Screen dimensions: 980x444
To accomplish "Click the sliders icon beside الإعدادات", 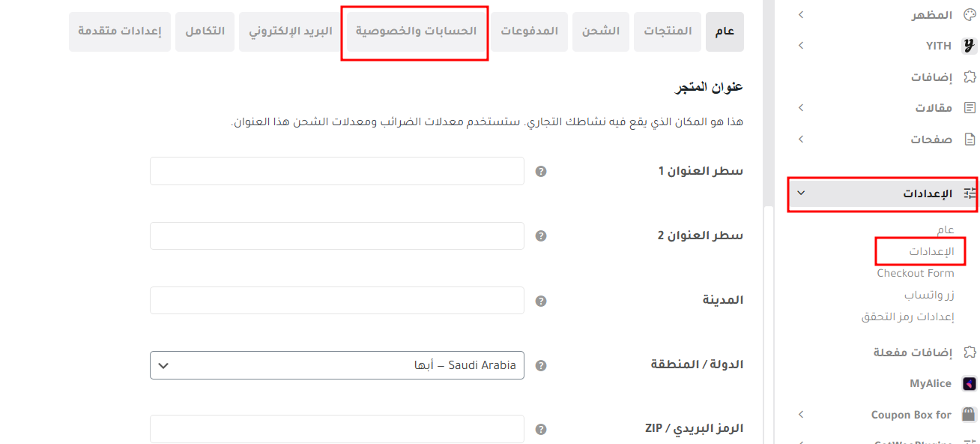I will 970,193.
